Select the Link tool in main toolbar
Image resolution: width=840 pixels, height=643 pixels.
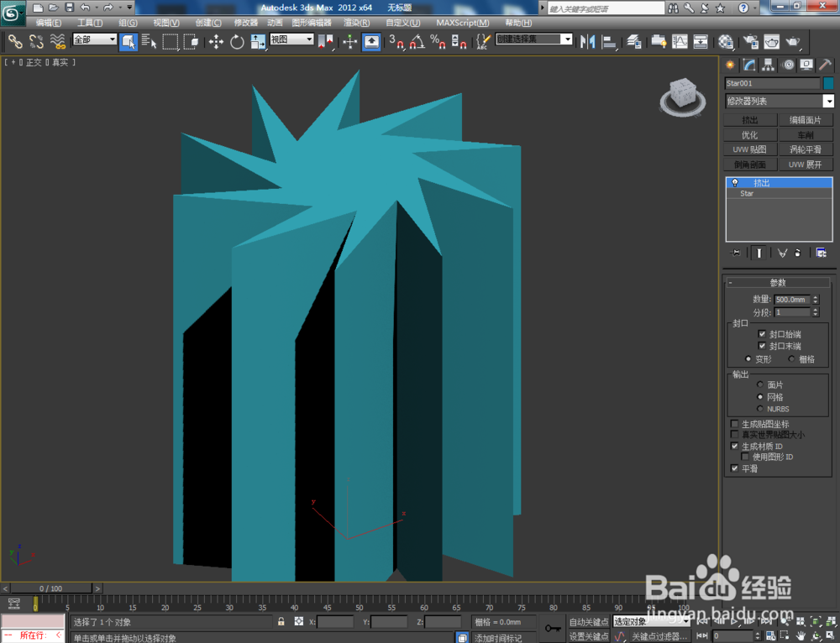15,42
